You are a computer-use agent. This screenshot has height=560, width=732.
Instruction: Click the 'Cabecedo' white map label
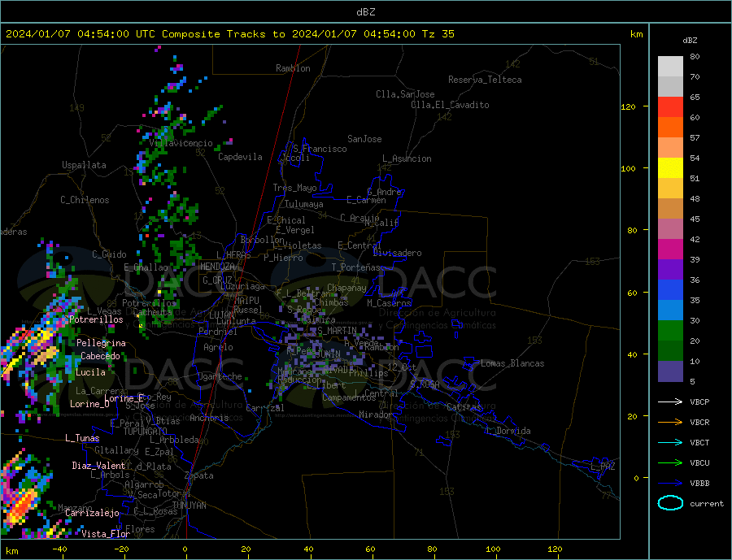coord(100,356)
